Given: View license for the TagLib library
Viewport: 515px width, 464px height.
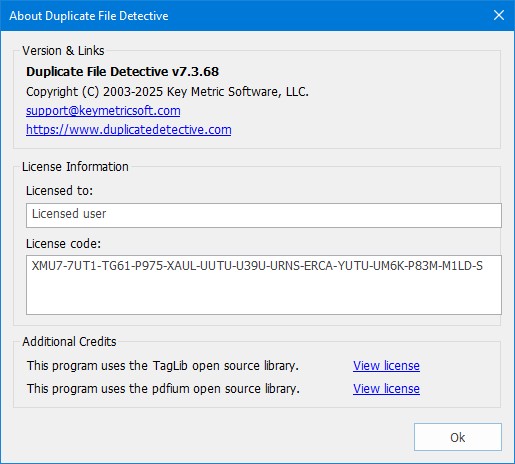Looking at the screenshot, I should click(386, 366).
